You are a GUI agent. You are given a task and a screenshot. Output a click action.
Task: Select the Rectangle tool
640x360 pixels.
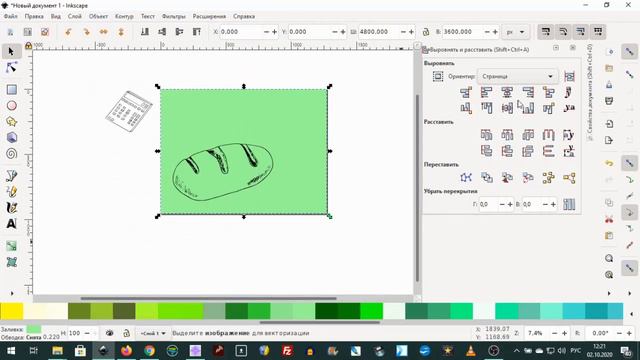[x=11, y=89]
